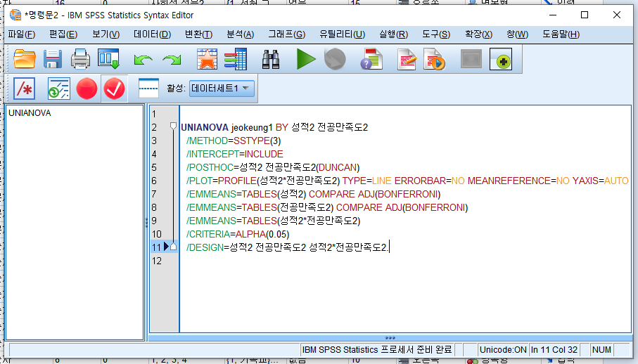
Task: Maximize the Syntax Editor window
Action: pos(585,15)
